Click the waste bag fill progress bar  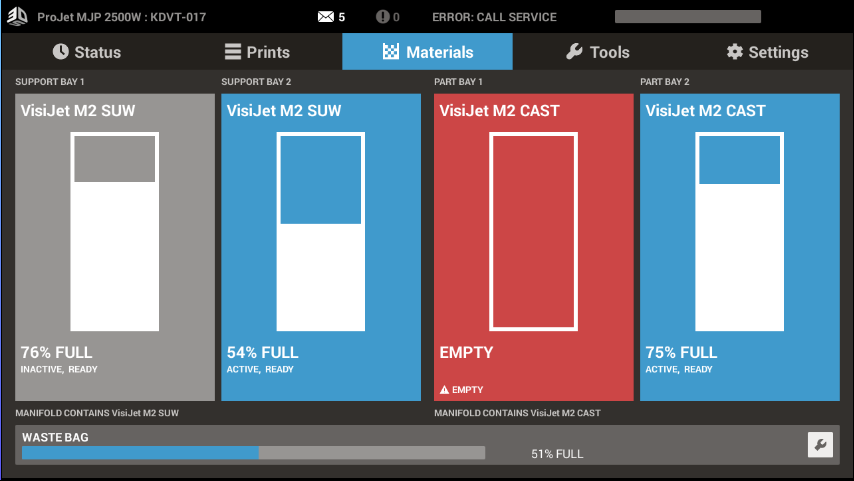[x=253, y=453]
